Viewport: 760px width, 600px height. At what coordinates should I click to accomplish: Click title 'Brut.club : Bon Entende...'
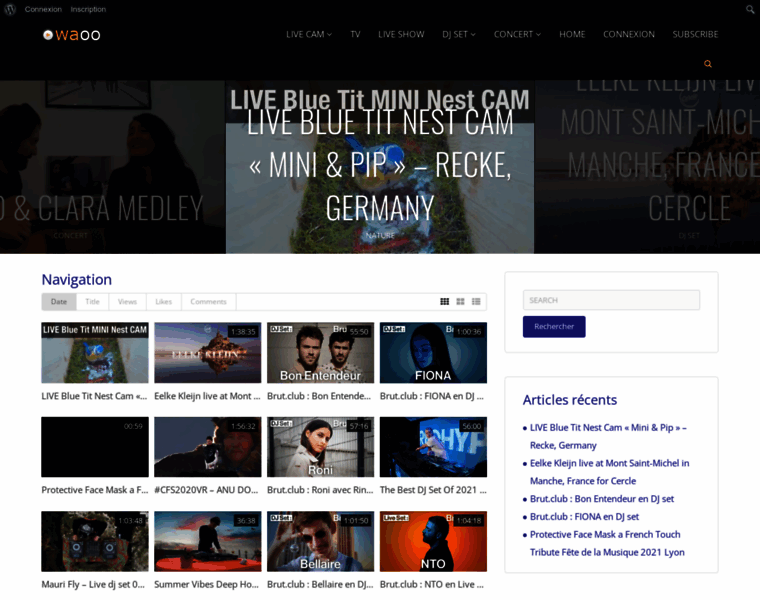(x=319, y=396)
